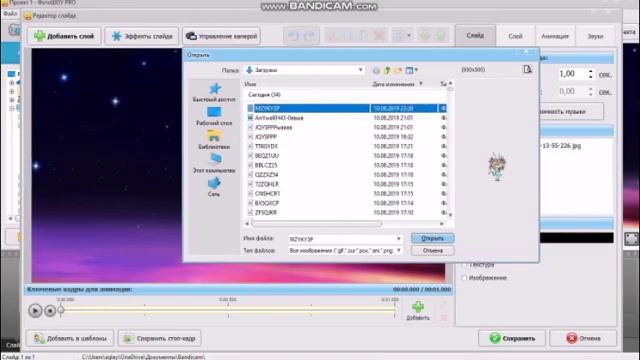Play the slide animation preview
Viewport: 640px width, 360px height.
coord(35,311)
